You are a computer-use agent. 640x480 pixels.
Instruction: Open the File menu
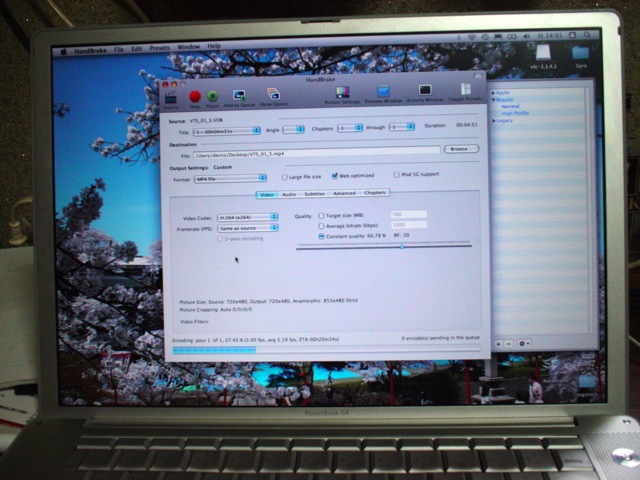(119, 50)
